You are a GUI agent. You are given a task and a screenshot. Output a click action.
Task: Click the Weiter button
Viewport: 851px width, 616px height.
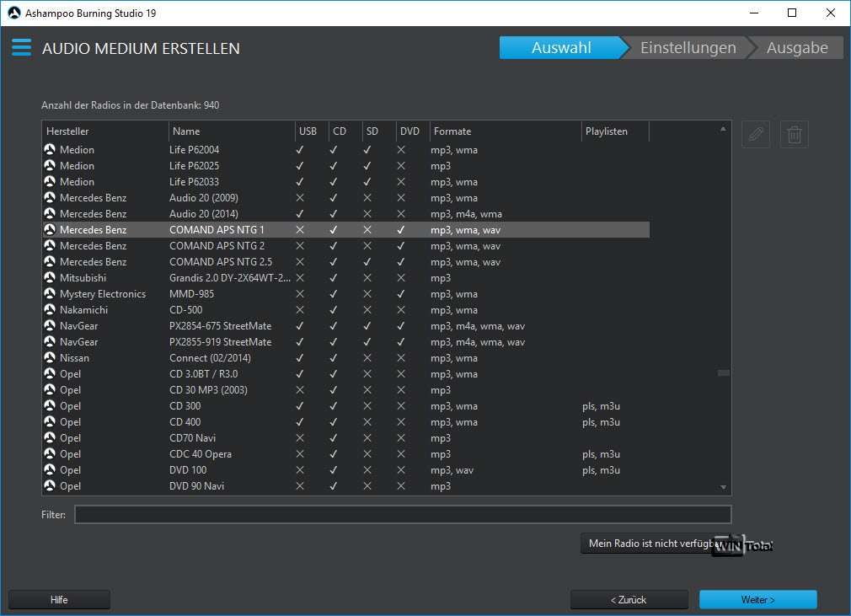[x=757, y=600]
